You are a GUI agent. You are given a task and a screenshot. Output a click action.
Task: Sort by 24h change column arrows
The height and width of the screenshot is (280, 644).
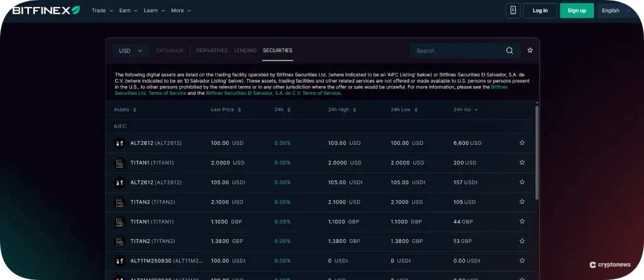289,110
